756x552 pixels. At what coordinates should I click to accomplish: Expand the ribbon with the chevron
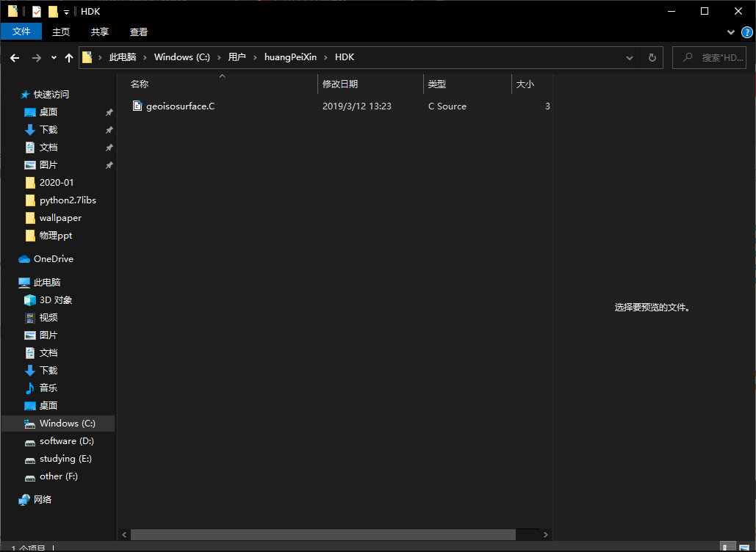[731, 32]
